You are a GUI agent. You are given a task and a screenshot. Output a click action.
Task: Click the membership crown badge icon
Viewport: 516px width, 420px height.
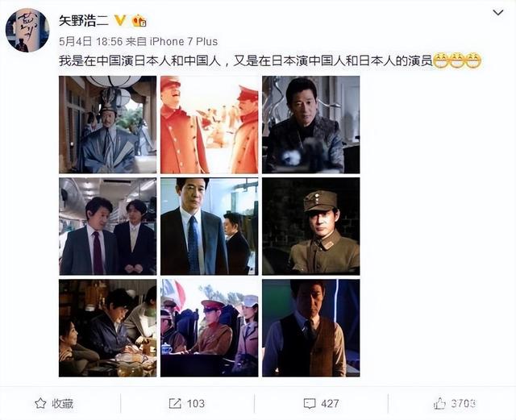[x=139, y=21]
